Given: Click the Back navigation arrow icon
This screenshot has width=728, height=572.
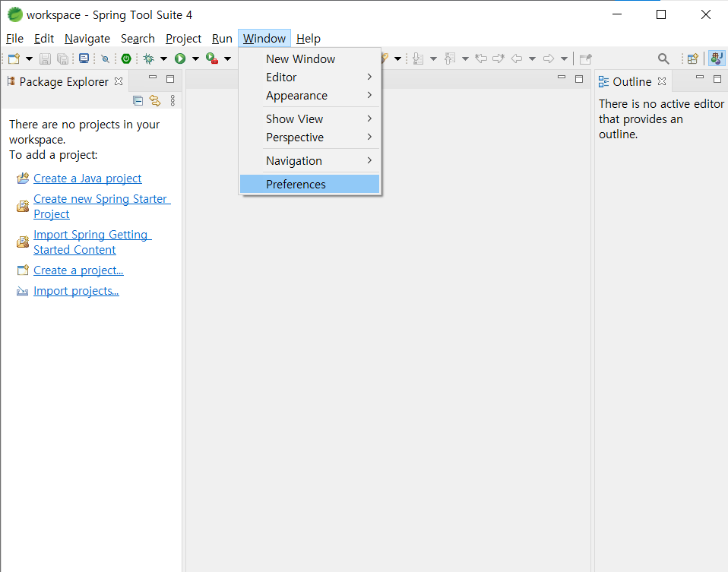Looking at the screenshot, I should (x=517, y=58).
